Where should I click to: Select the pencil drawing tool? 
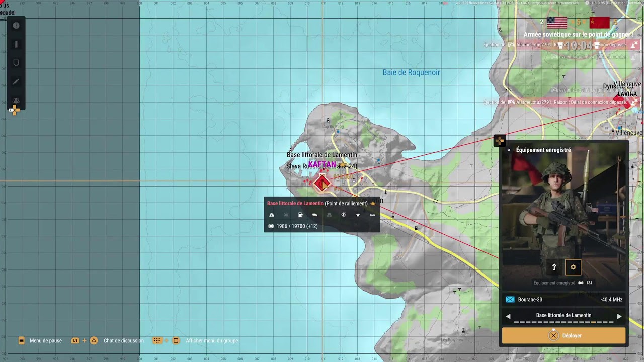tap(16, 81)
